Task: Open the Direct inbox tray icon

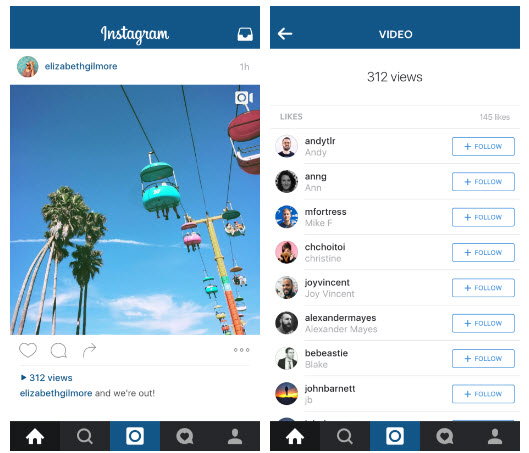Action: coord(245,34)
